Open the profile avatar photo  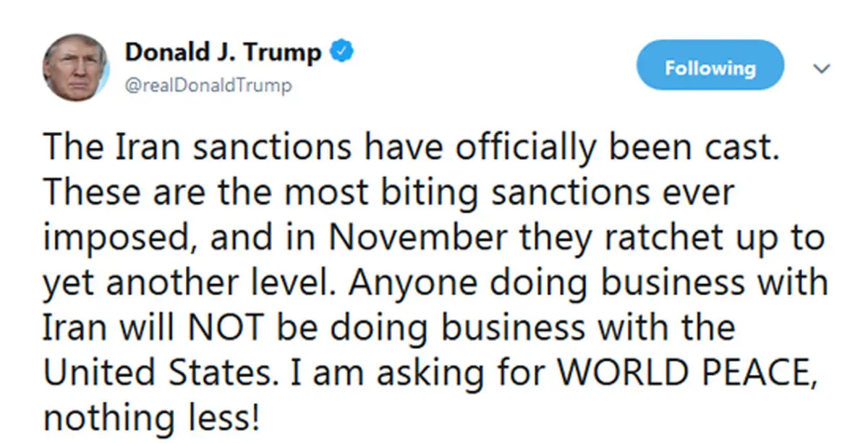[x=76, y=67]
